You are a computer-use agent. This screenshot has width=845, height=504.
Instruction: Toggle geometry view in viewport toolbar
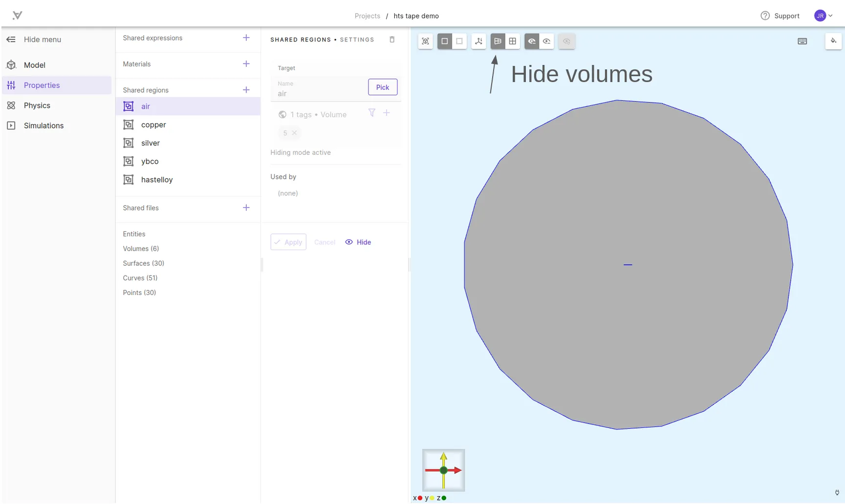click(498, 42)
